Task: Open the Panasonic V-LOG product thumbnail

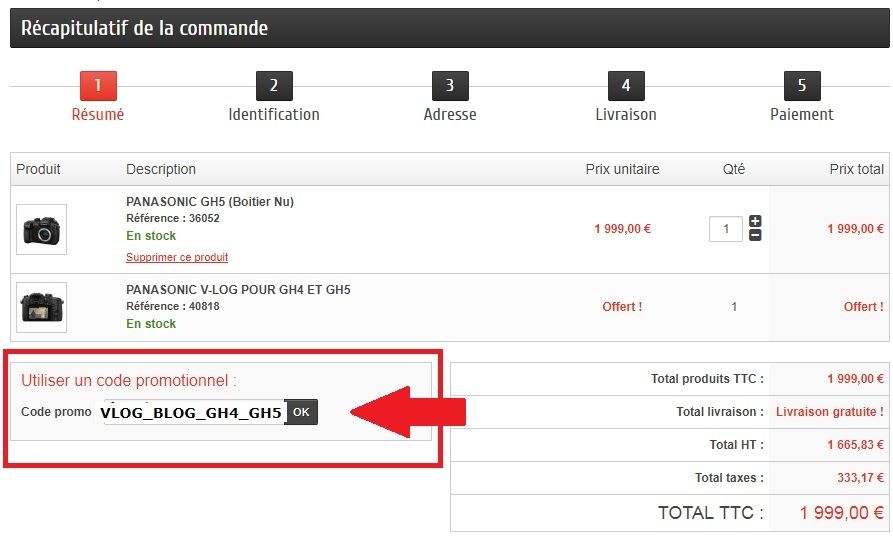Action: [x=42, y=307]
